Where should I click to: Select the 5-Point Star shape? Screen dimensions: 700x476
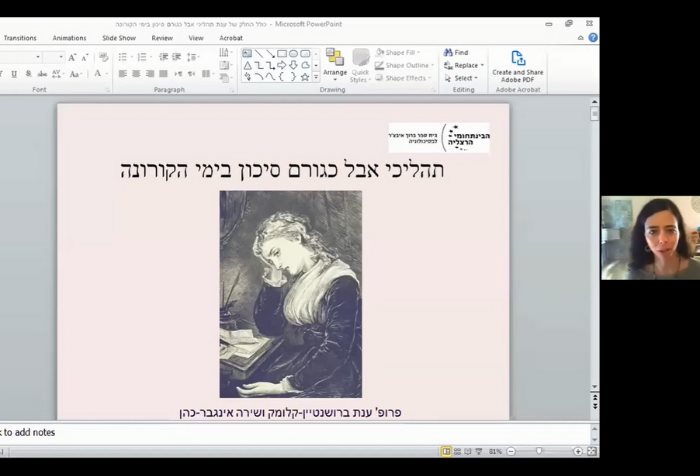pyautogui.click(x=305, y=77)
